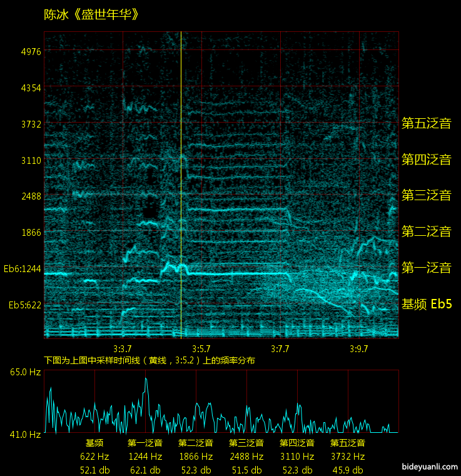Open the bideyuanli.com watermark link

point(430,467)
